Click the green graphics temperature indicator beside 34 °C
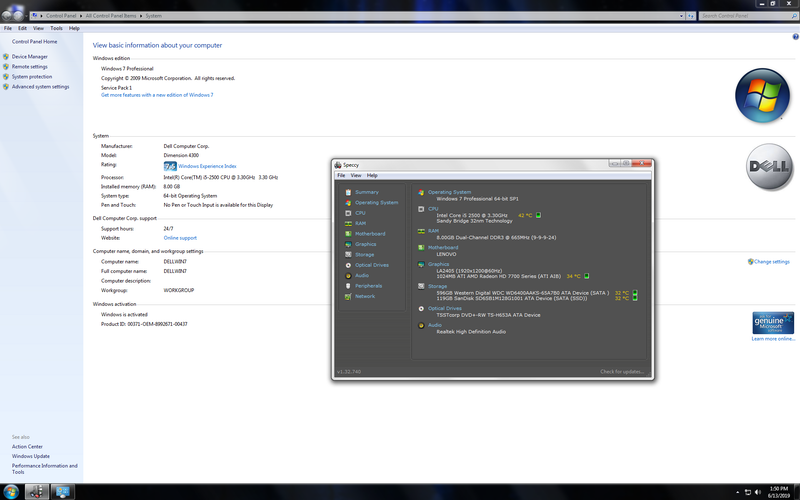This screenshot has width=800, height=500. (x=587, y=276)
